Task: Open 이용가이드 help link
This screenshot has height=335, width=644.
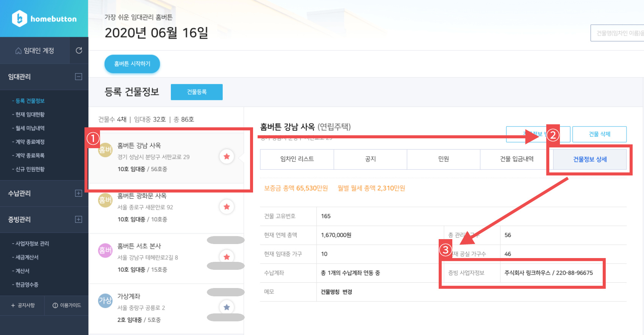Action: point(67,305)
